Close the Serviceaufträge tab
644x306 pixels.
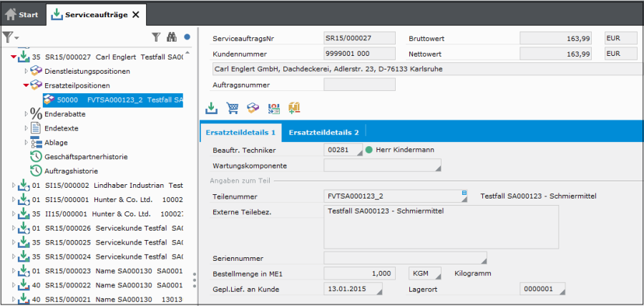click(136, 14)
